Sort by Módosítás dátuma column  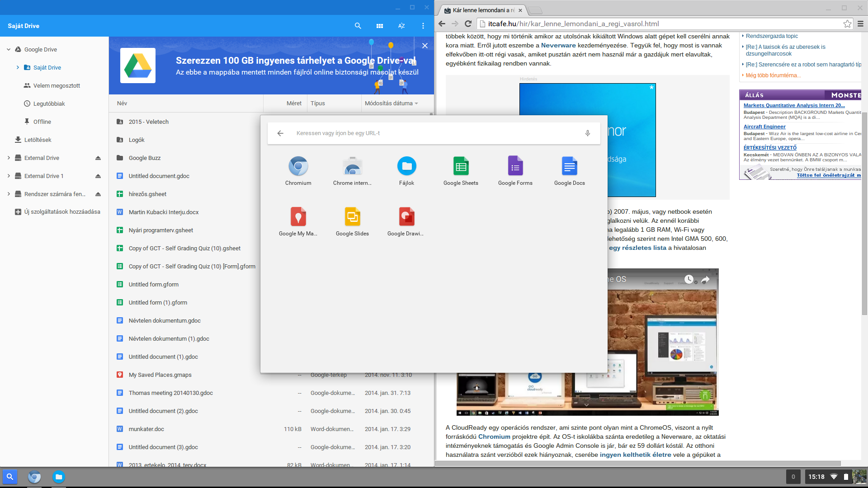point(392,103)
